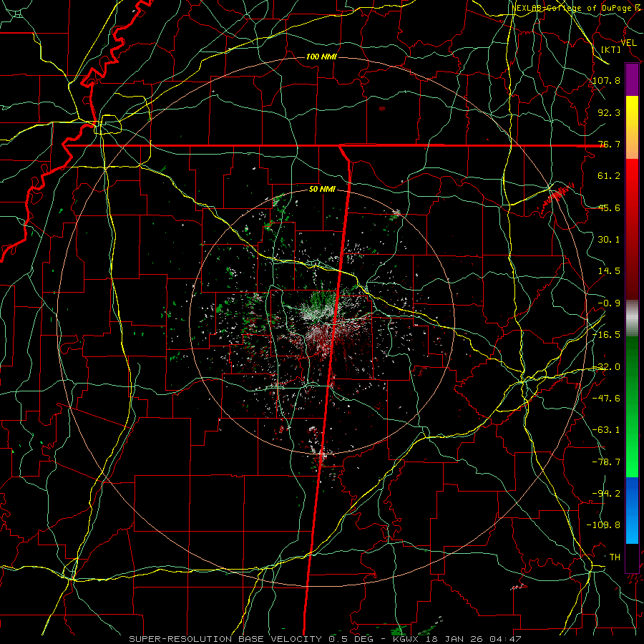Click the 76.7 legend value

(x=609, y=144)
